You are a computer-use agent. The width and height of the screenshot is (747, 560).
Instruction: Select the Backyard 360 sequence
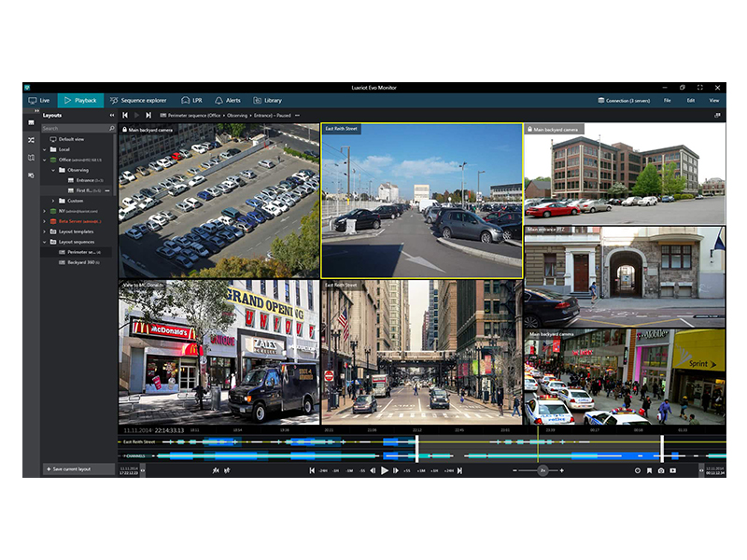82,262
